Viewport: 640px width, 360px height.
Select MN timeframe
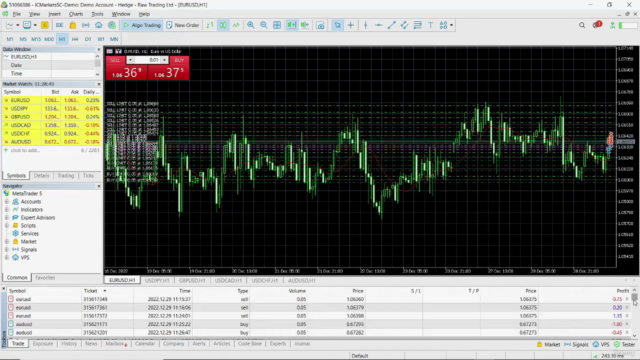tap(114, 39)
